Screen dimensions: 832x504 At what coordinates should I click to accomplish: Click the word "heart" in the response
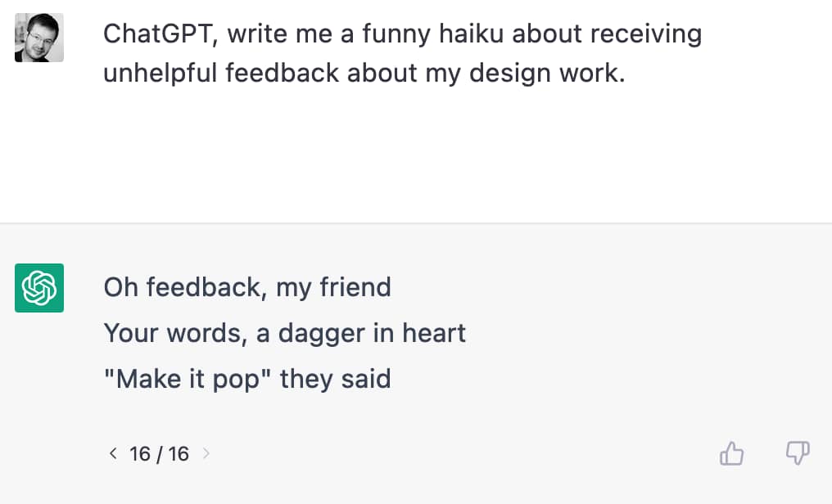(434, 333)
